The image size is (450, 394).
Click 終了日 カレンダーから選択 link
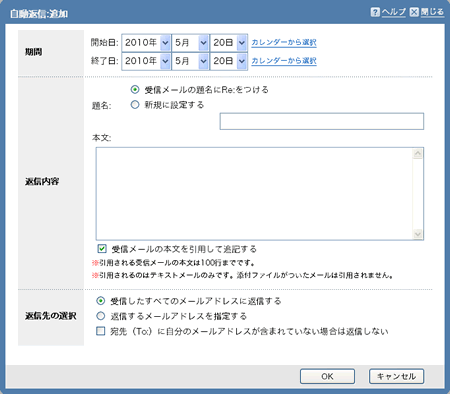point(284,61)
